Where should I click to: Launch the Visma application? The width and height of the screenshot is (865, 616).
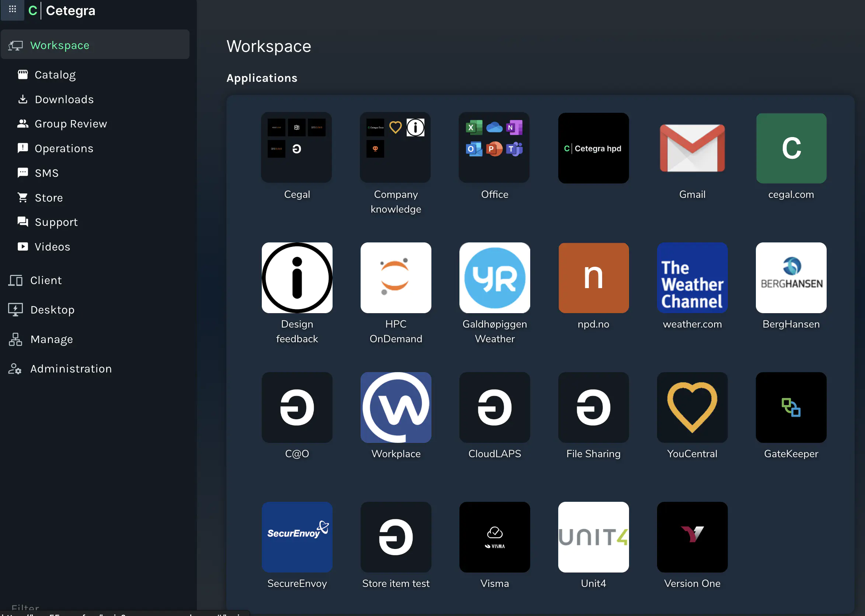point(494,537)
